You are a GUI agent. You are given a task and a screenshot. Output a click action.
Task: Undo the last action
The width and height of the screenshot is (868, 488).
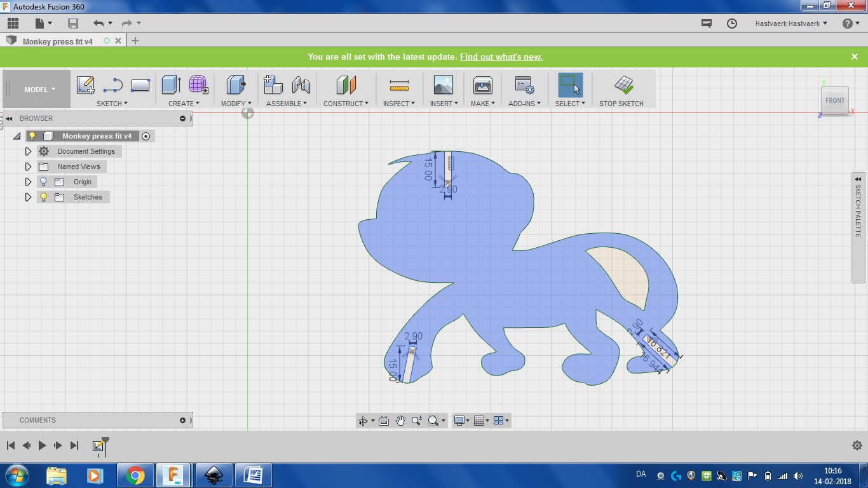[x=98, y=24]
